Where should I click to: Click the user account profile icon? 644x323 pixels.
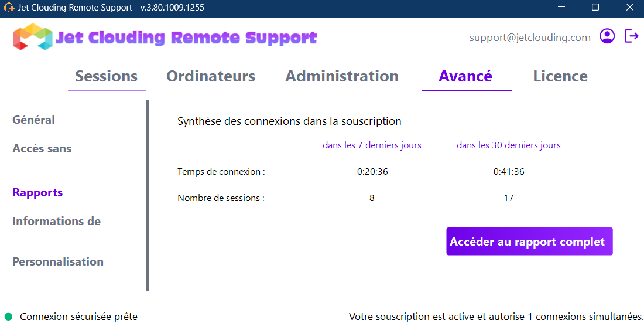[608, 36]
